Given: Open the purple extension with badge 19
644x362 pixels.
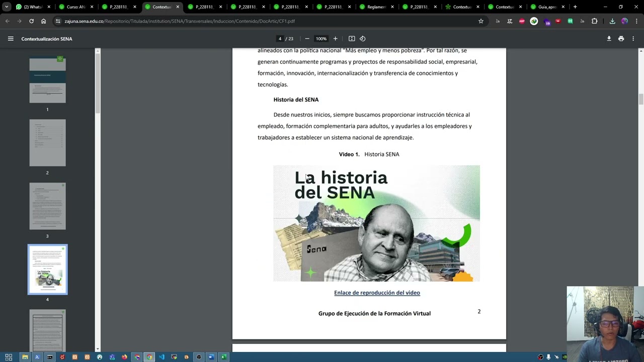Looking at the screenshot, I should click(546, 22).
